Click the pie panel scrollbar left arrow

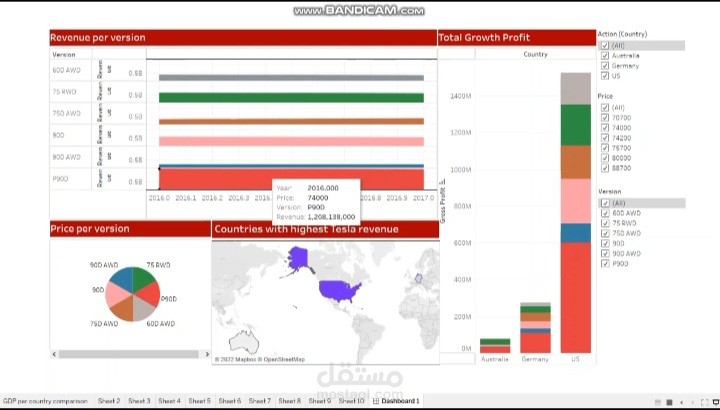click(x=54, y=354)
